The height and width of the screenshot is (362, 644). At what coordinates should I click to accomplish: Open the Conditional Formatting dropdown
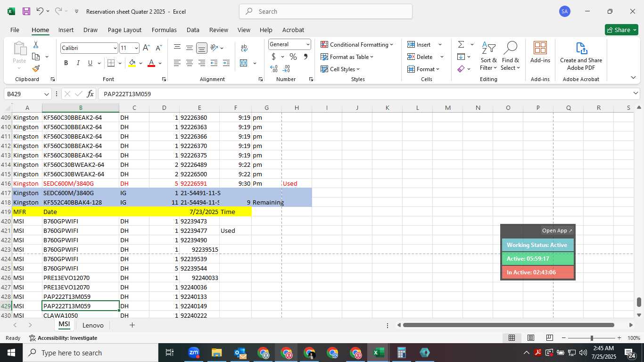(x=357, y=44)
